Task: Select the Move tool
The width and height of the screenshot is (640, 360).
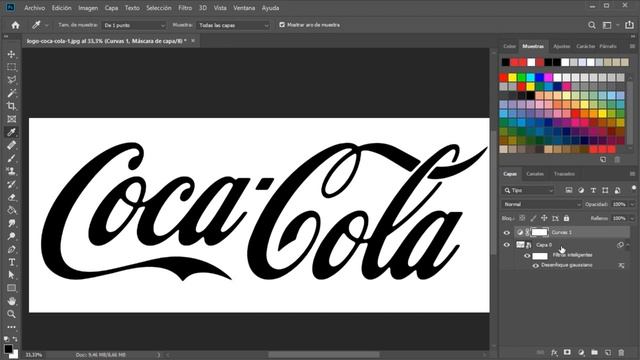Action: [x=11, y=54]
